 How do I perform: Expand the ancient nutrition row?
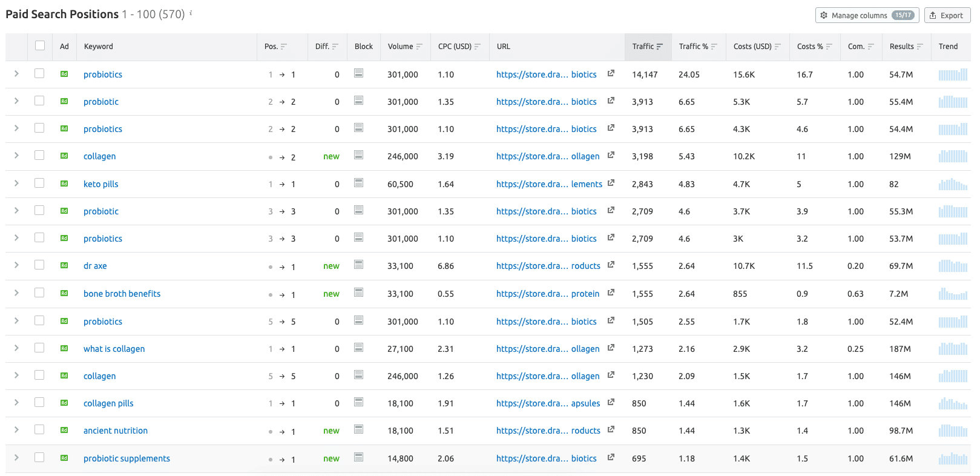click(x=16, y=429)
